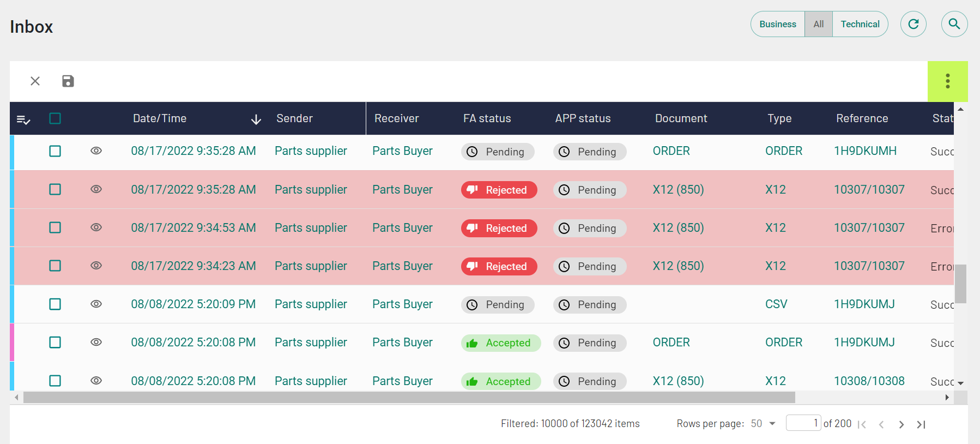Click eye icon in 9:35:28 AM X12 rejected row
The width and height of the screenshot is (980, 444).
[x=96, y=189]
